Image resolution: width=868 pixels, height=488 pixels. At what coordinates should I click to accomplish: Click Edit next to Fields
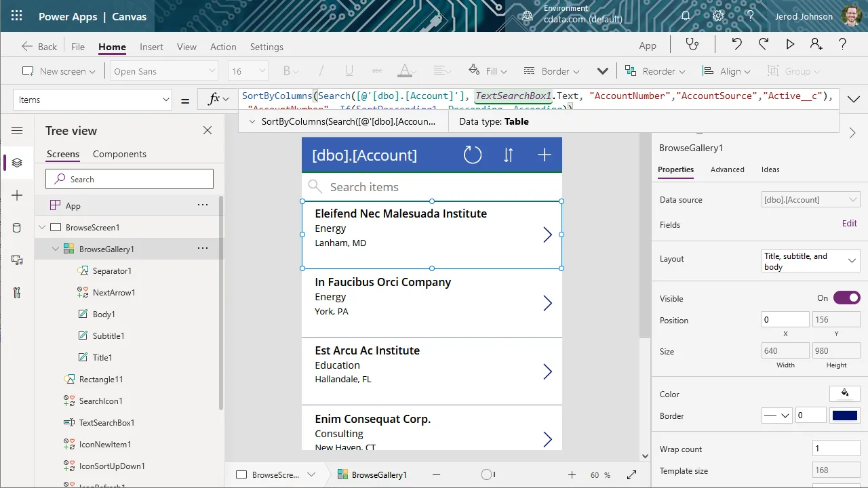[x=849, y=223]
